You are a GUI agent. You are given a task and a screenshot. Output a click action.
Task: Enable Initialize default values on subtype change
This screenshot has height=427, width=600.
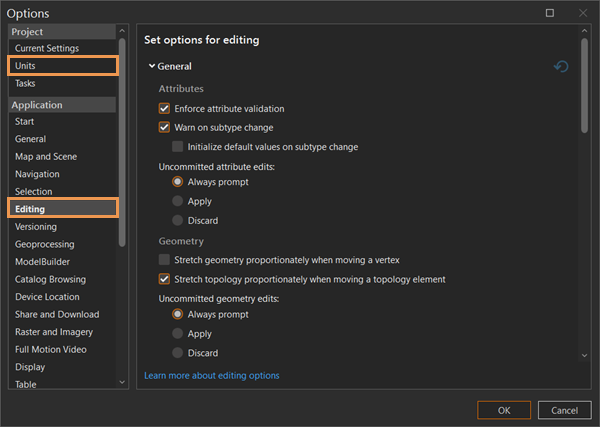[178, 146]
